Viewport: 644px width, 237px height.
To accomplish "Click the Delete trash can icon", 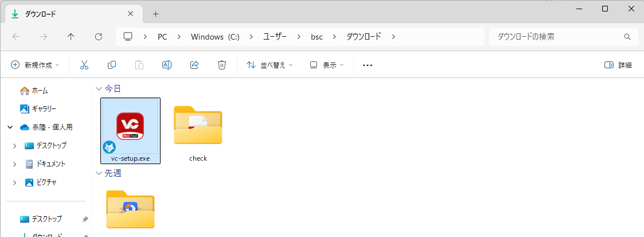I will 222,65.
